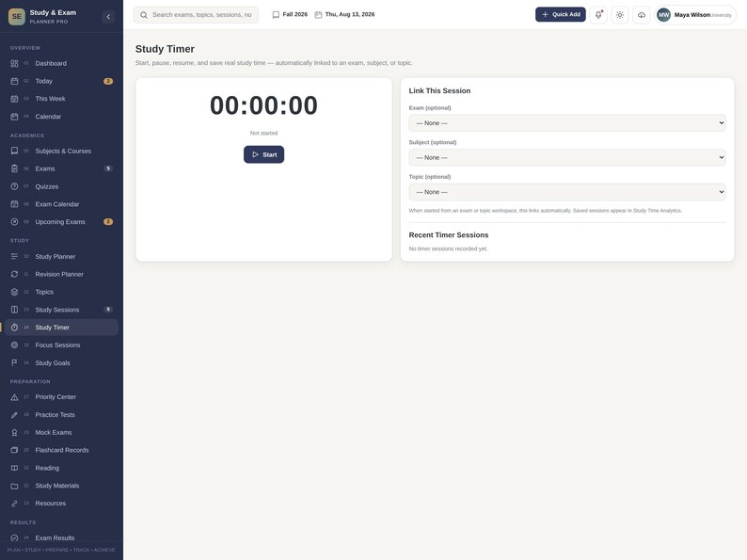Open Study Sessions menu item

click(61, 310)
